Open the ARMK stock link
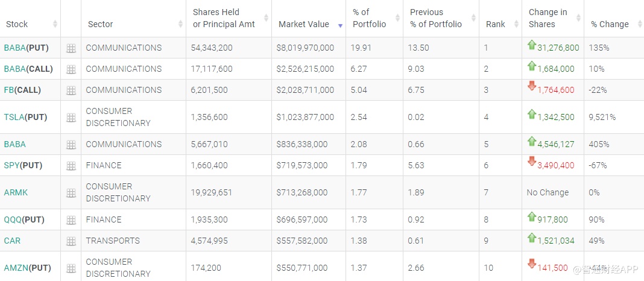This screenshot has width=644, height=281. pos(16,192)
